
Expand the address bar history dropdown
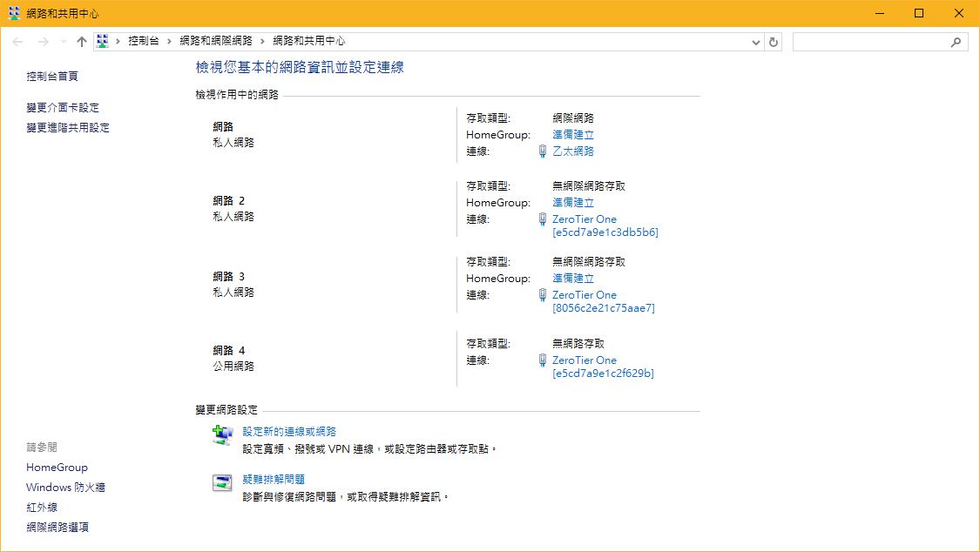pyautogui.click(x=755, y=42)
